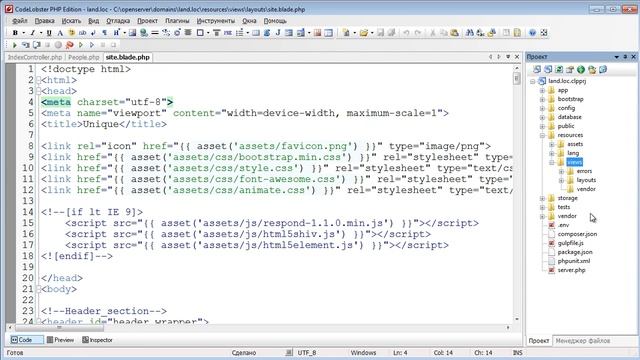Open dropdown arrow next to Bold
640x360 pixels.
point(23,33)
